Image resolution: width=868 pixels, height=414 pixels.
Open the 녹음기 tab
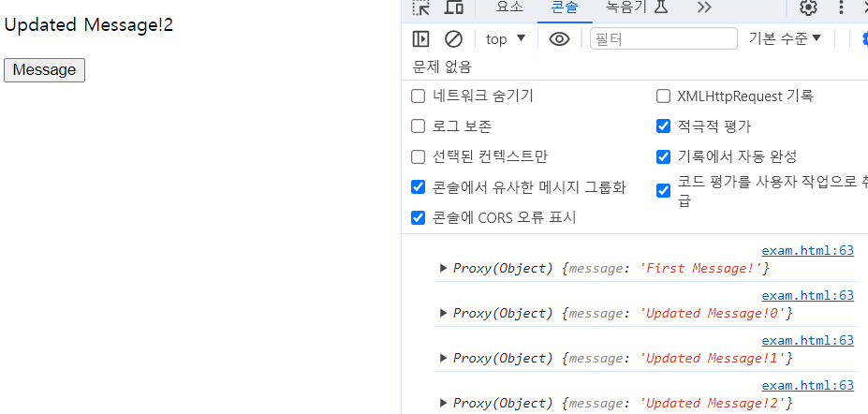(x=637, y=7)
